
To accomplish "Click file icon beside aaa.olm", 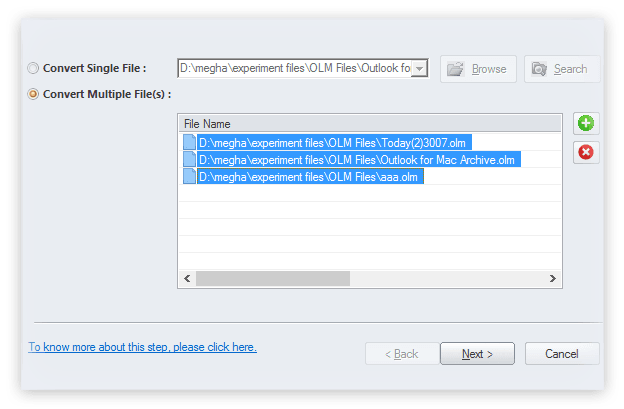I will [x=189, y=176].
